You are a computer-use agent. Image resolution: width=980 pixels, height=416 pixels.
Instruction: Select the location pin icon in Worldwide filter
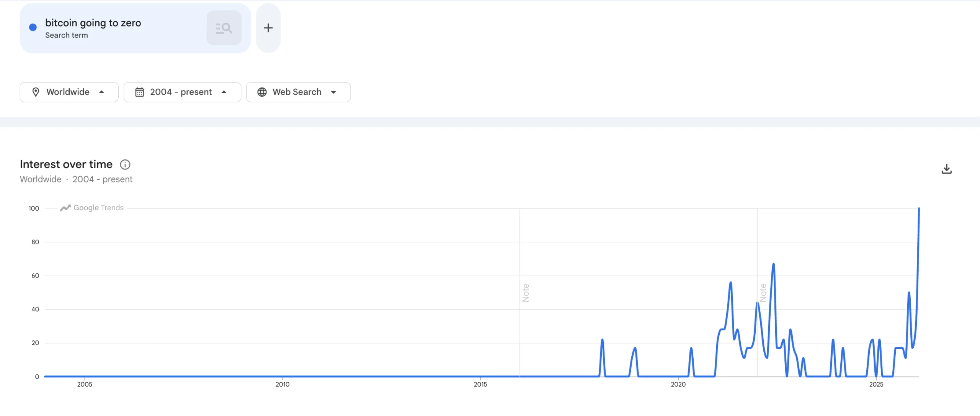coord(36,92)
